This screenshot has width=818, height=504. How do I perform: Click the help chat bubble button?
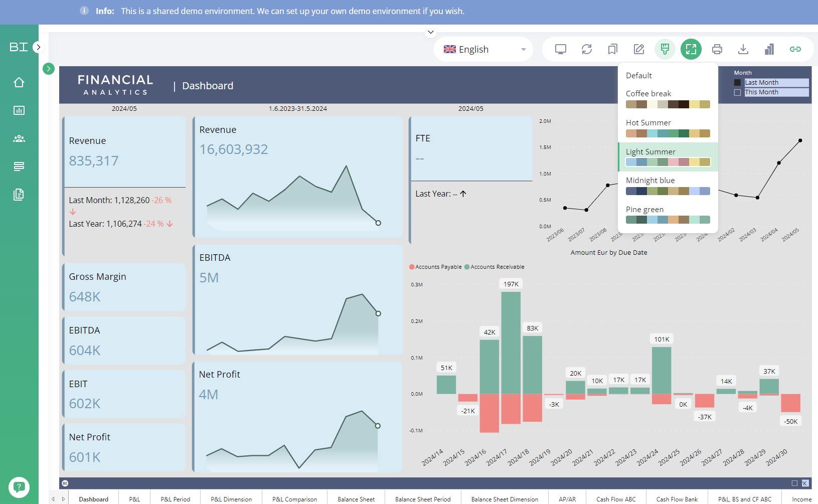point(19,487)
